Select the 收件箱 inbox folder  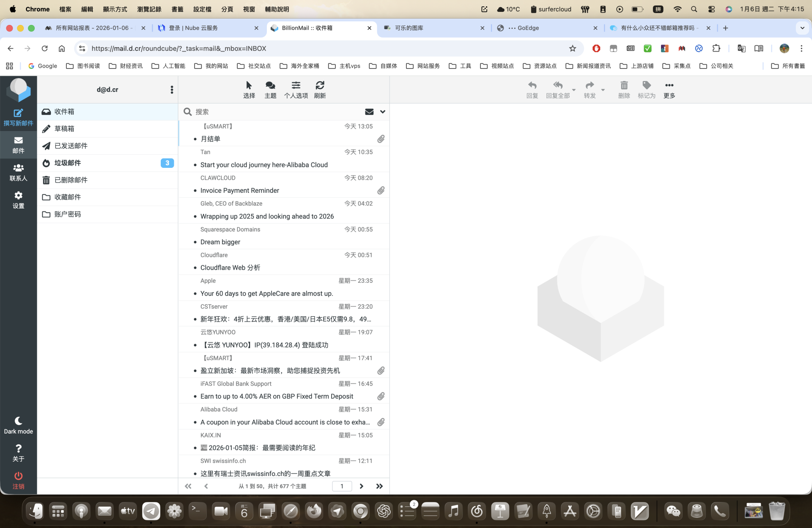point(107,112)
